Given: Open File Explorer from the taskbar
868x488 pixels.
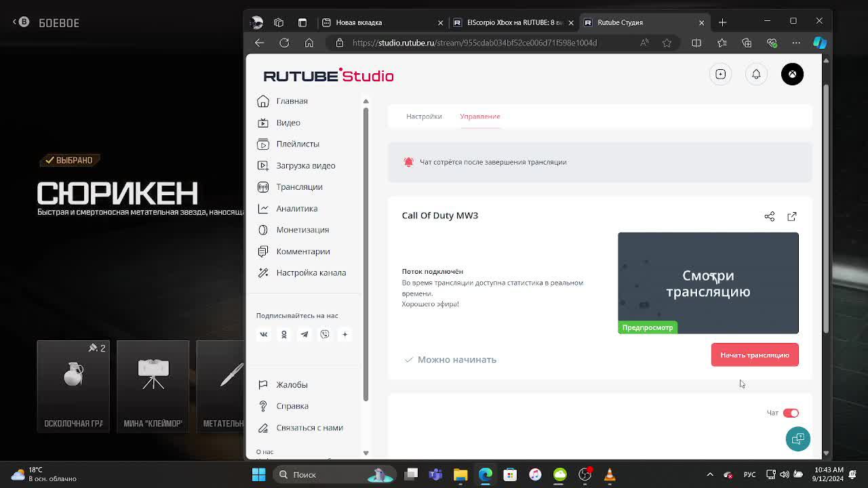Looking at the screenshot, I should [460, 474].
